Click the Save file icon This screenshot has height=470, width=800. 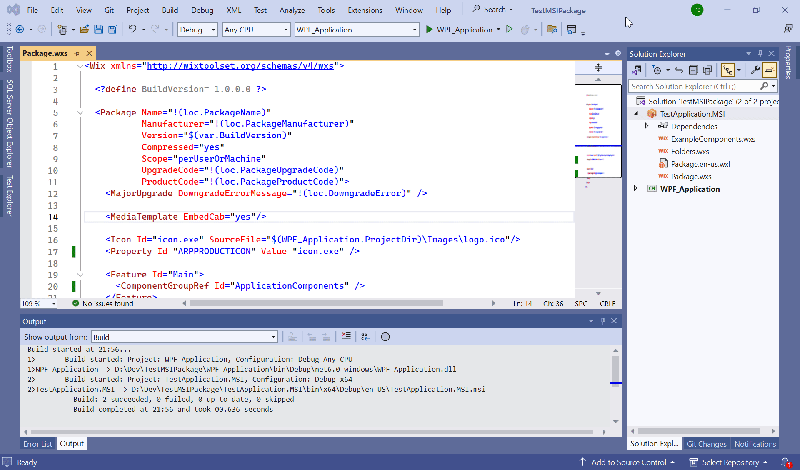pyautogui.click(x=98, y=30)
